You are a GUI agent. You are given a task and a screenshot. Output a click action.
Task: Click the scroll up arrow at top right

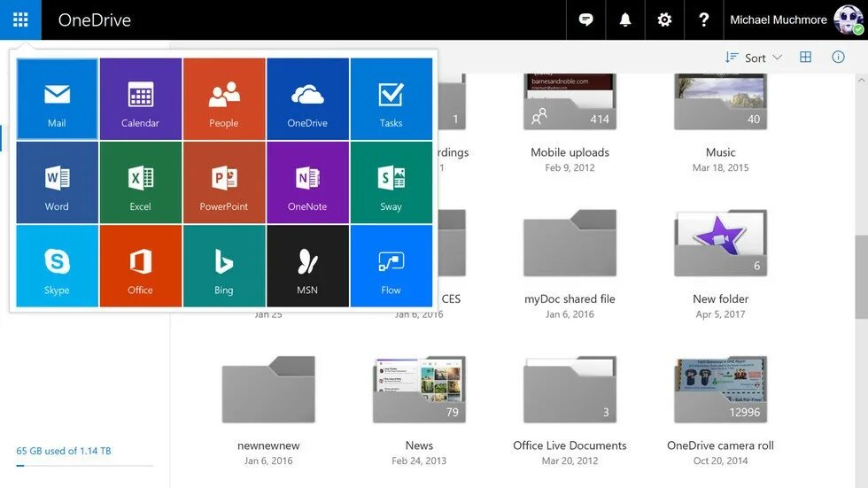(x=861, y=81)
